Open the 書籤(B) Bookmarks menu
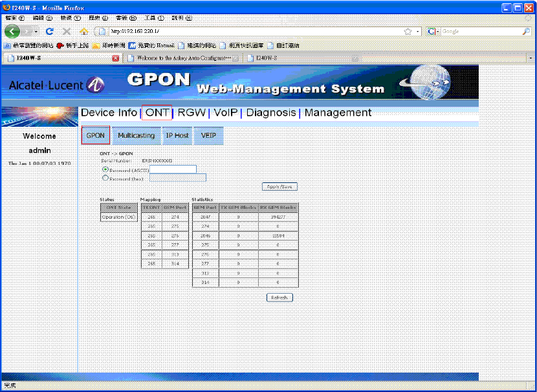This screenshot has width=537, height=392. click(x=126, y=18)
